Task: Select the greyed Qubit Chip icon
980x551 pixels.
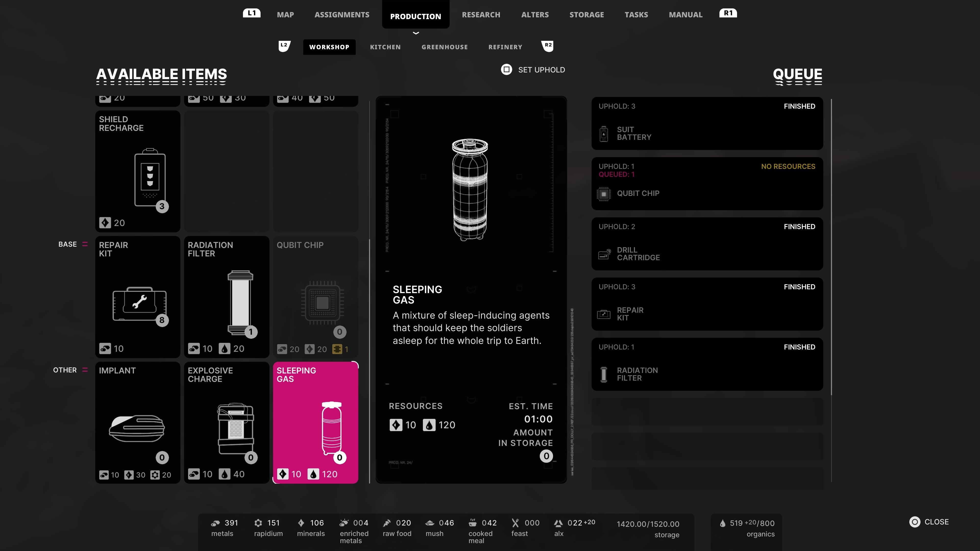Action: (x=322, y=303)
